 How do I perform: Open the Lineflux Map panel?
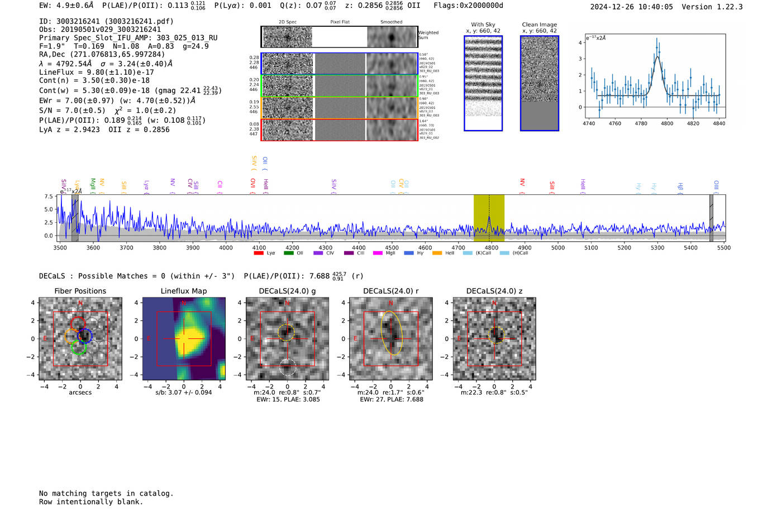pyautogui.click(x=184, y=339)
